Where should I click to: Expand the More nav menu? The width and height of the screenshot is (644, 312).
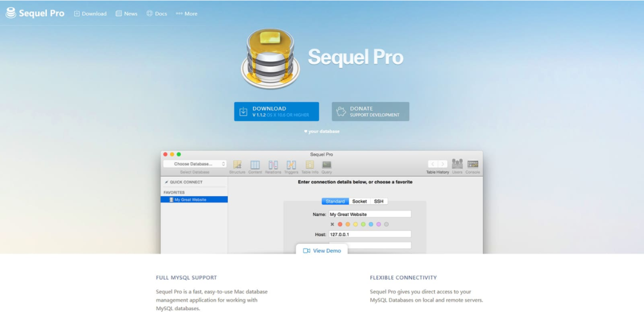[187, 14]
